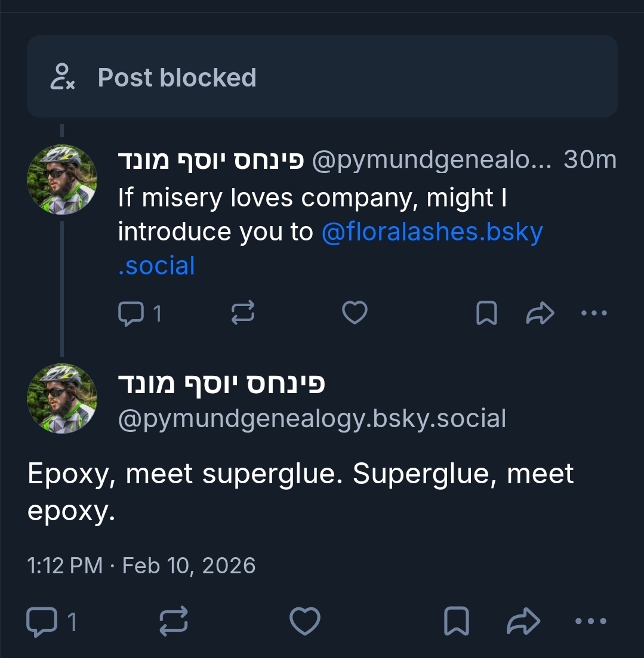Image resolution: width=644 pixels, height=658 pixels.
Task: Like the misery loves company post
Action: (355, 313)
